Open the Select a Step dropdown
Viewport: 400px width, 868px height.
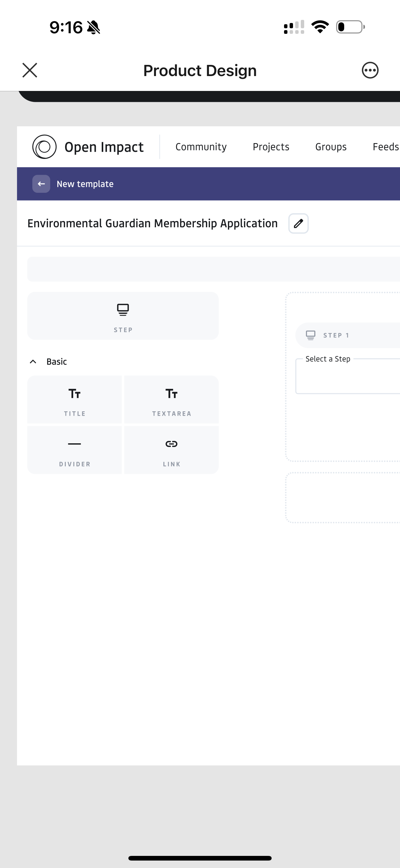347,376
